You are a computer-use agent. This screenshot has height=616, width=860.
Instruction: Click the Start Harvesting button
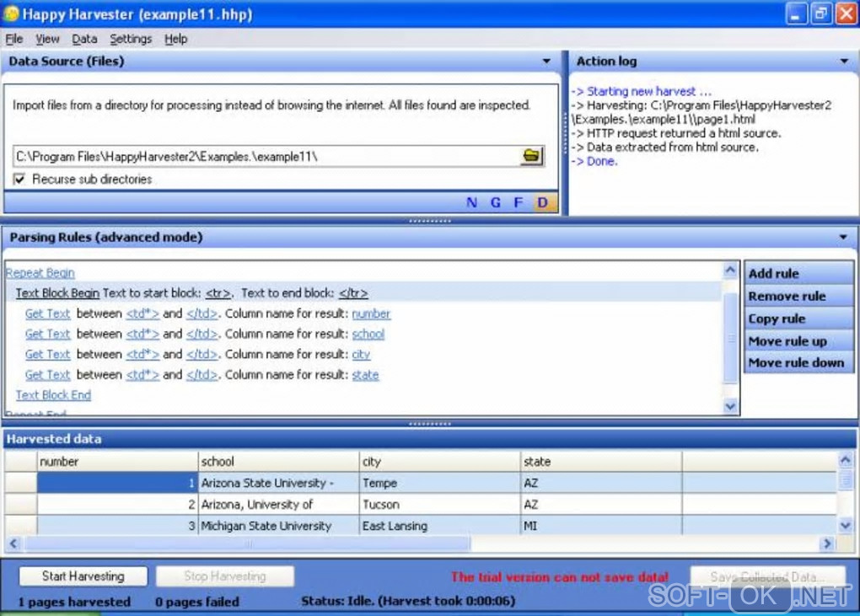pyautogui.click(x=83, y=576)
